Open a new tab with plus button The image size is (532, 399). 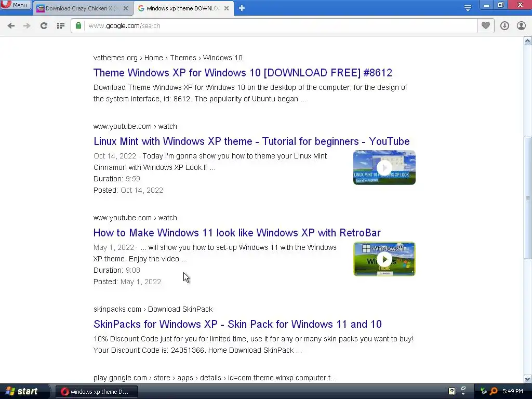tap(242, 8)
